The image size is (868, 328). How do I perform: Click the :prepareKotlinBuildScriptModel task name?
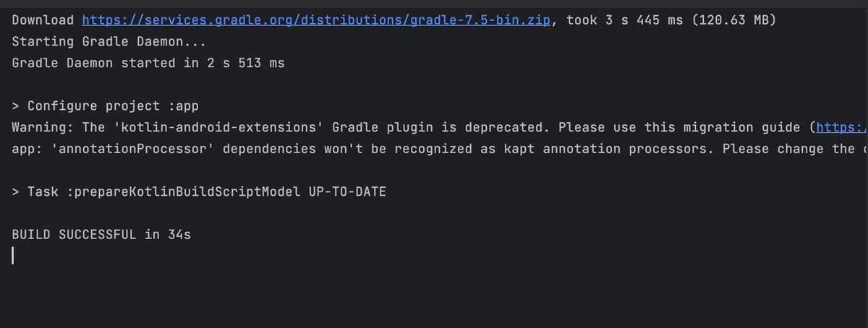click(179, 192)
